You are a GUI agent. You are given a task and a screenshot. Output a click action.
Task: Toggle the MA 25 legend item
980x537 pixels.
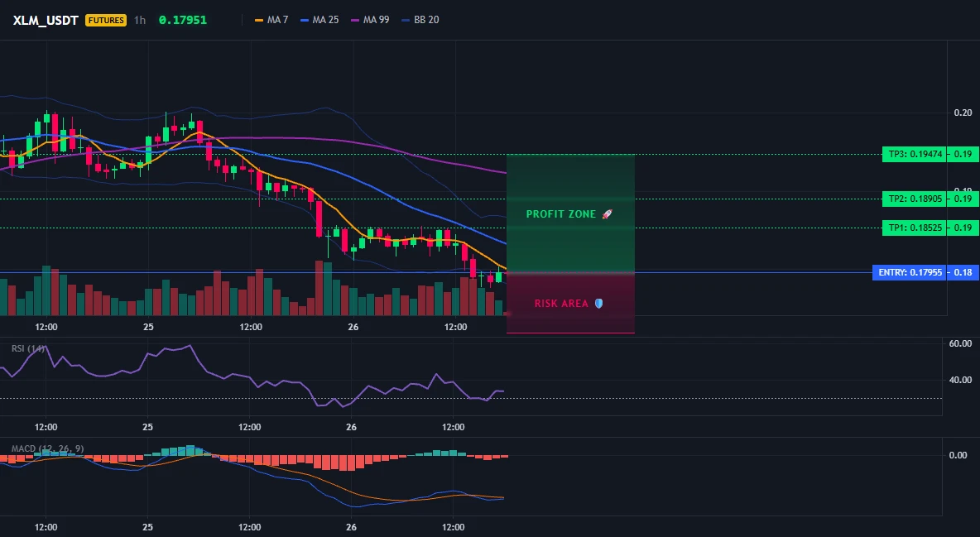[x=320, y=20]
